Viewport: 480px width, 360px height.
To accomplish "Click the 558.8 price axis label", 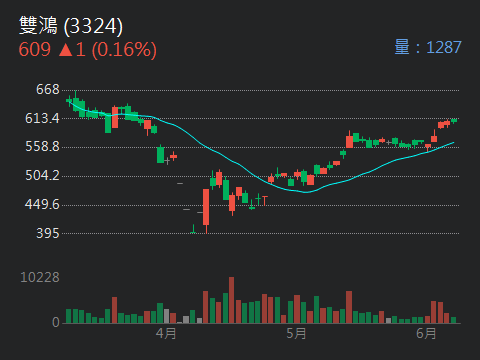I will pos(42,147).
